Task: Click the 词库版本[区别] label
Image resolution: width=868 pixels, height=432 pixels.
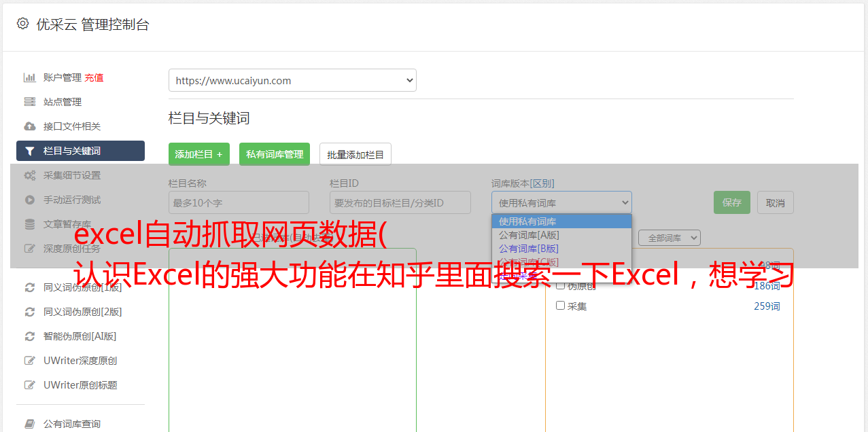Action: point(523,183)
